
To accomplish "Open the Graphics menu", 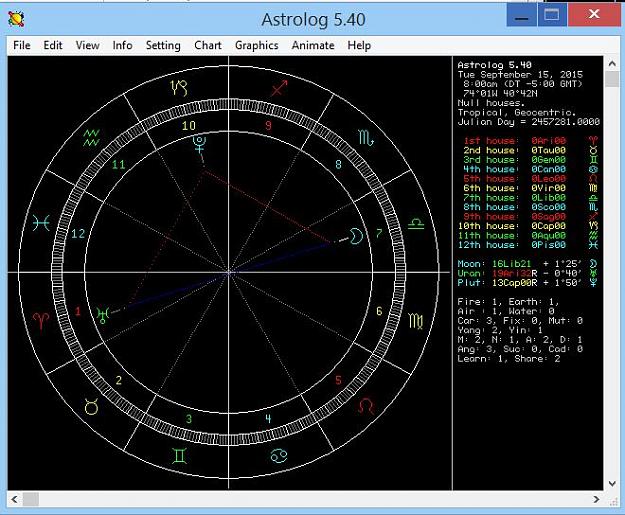I will (256, 45).
